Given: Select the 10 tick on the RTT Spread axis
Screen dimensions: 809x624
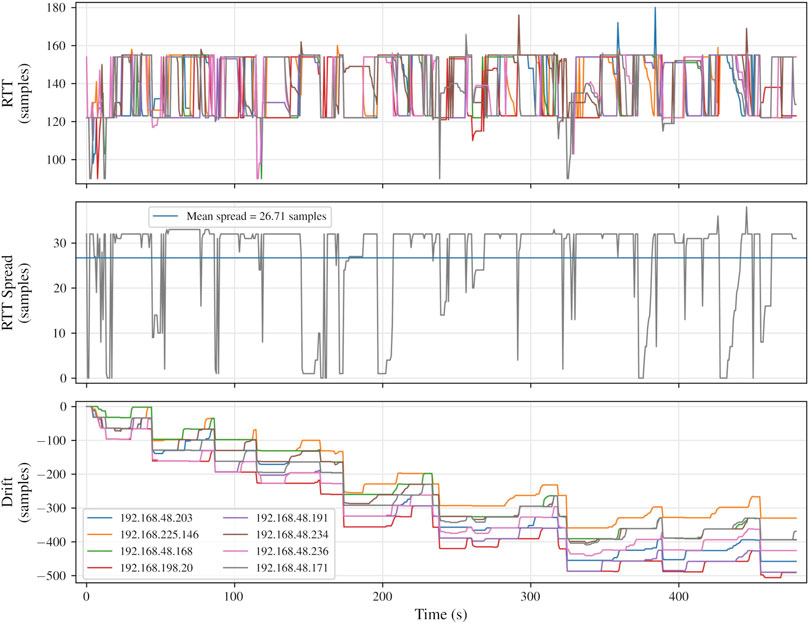Looking at the screenshot, I should pyautogui.click(x=63, y=333).
